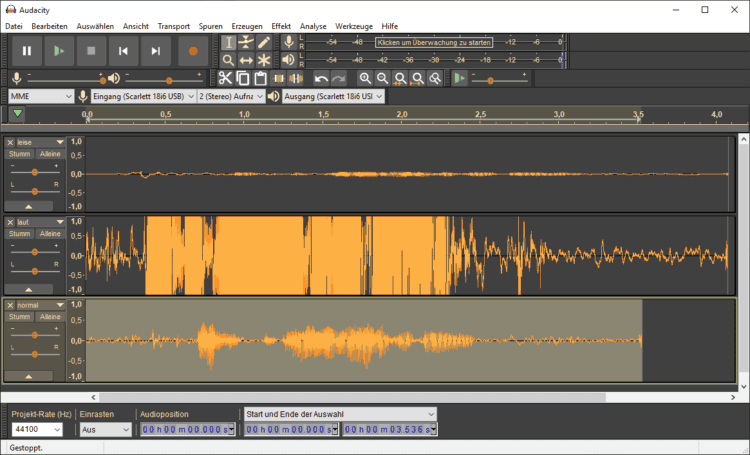
Task: Fit selection to window width
Action: point(400,78)
